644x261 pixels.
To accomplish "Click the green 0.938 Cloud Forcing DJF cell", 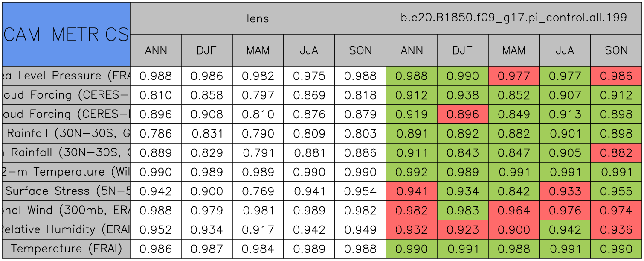I will point(462,95).
